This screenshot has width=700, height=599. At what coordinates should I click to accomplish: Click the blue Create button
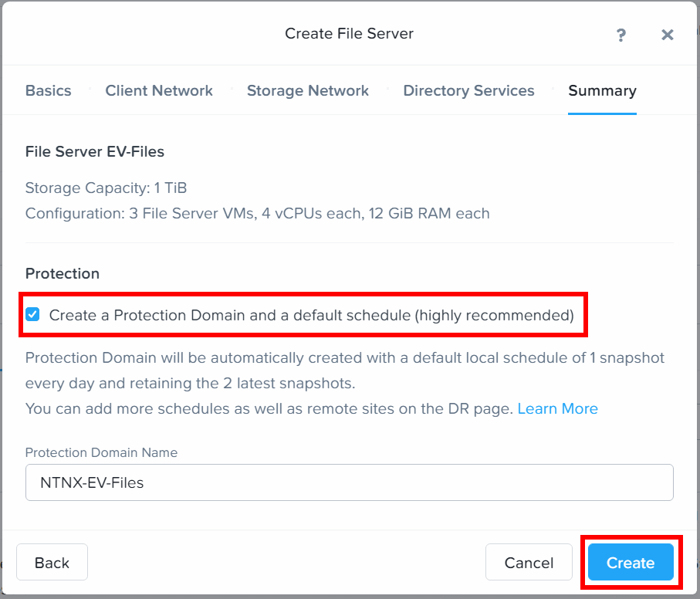[x=631, y=563]
